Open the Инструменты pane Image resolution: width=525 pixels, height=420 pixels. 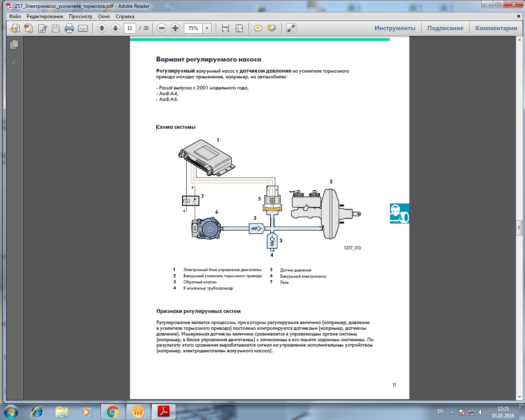pyautogui.click(x=395, y=28)
